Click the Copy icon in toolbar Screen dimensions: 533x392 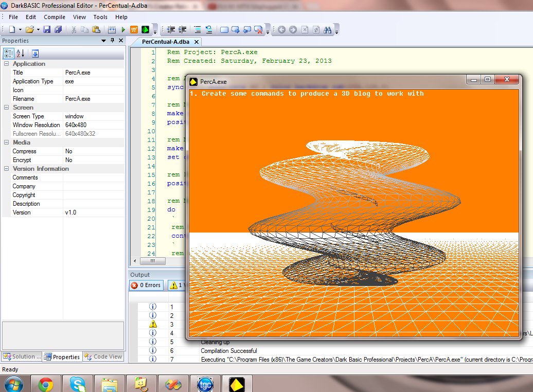(84, 29)
